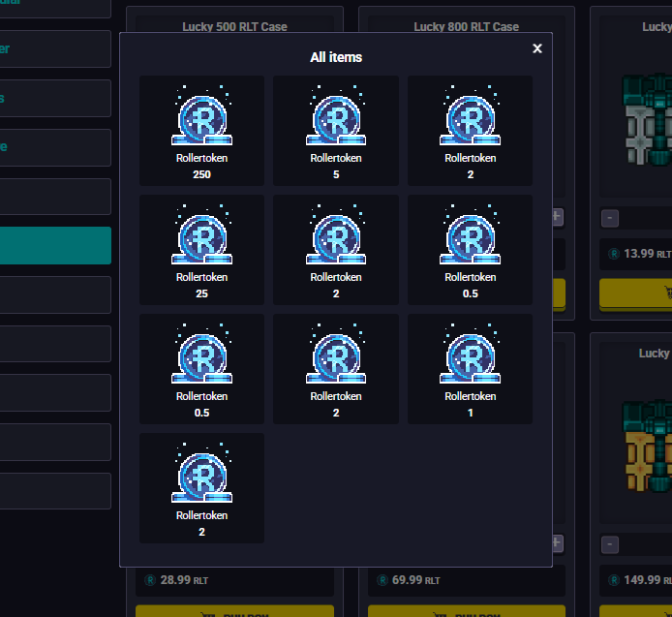Click the 69.99 RLT price
The height and width of the screenshot is (617, 672).
tap(415, 580)
